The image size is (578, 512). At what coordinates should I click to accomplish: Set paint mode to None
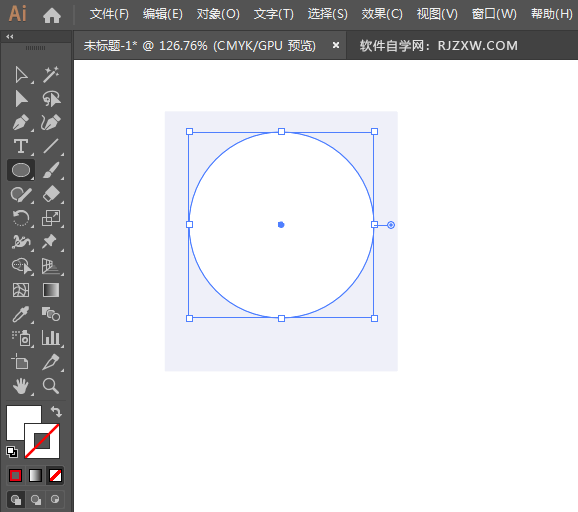pyautogui.click(x=55, y=476)
